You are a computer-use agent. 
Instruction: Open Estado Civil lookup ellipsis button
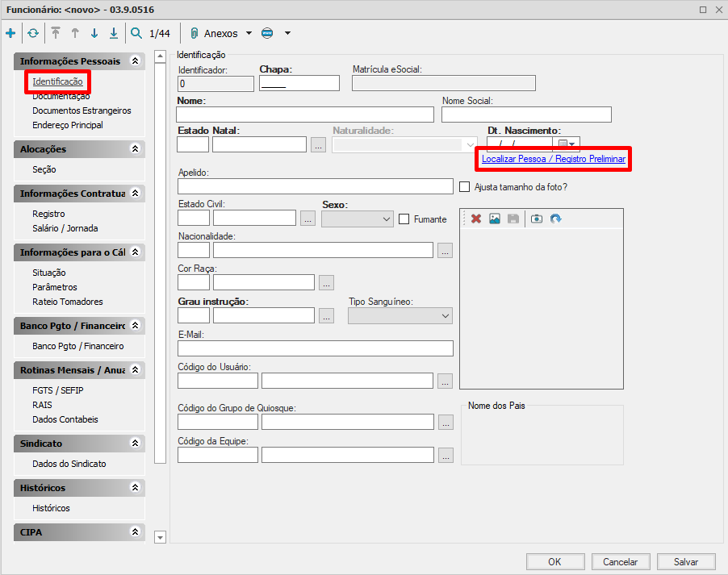(308, 218)
